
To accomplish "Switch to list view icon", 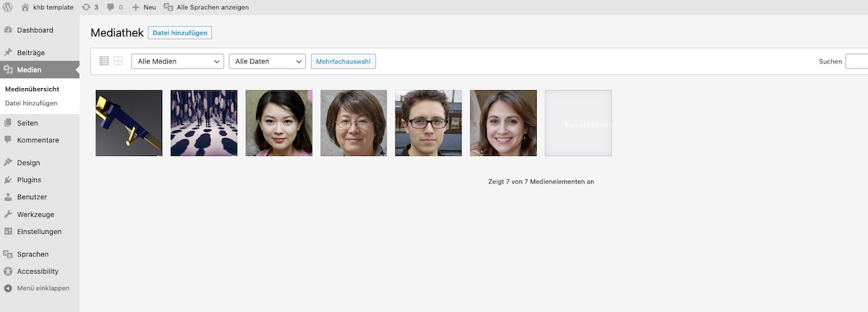I will (x=104, y=61).
